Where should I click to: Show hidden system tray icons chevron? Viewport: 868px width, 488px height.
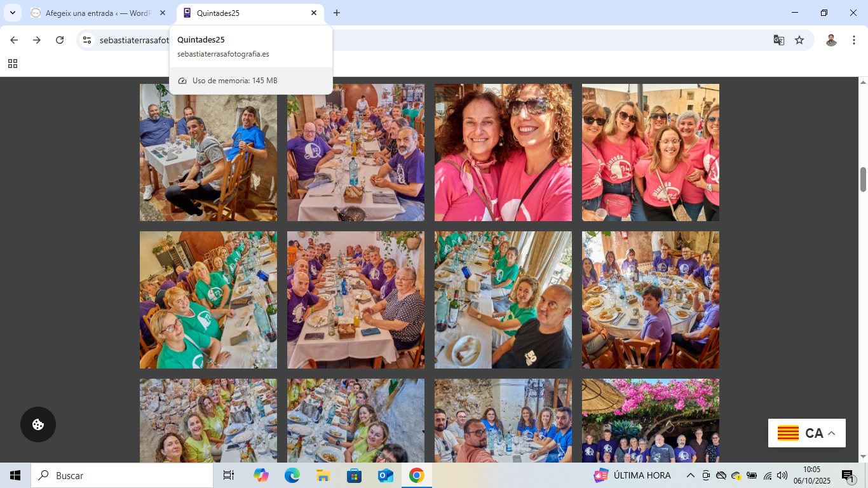tap(691, 475)
